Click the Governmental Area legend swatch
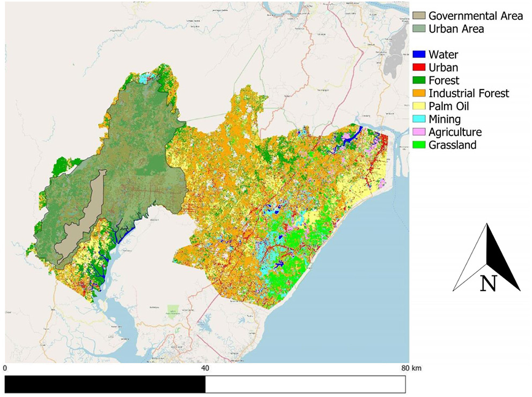532x397 pixels. (x=419, y=16)
